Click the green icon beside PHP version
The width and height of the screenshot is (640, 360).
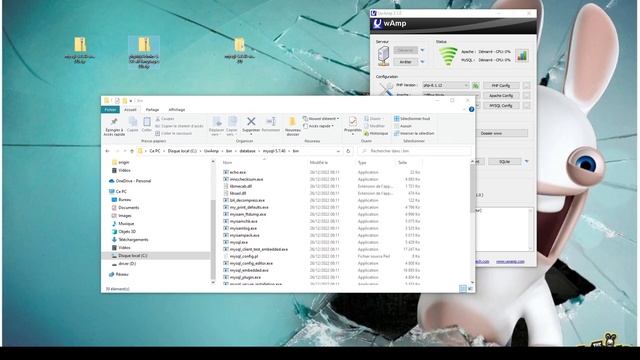[x=475, y=85]
